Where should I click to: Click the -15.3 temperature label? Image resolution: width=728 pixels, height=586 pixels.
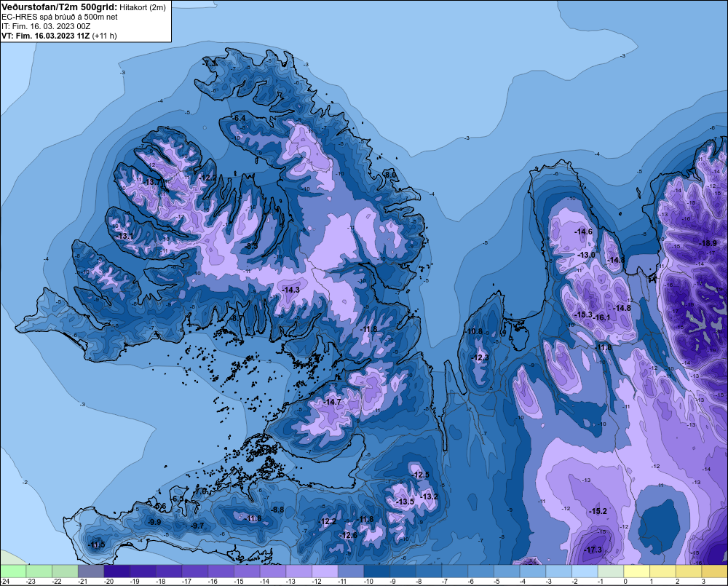pos(584,314)
